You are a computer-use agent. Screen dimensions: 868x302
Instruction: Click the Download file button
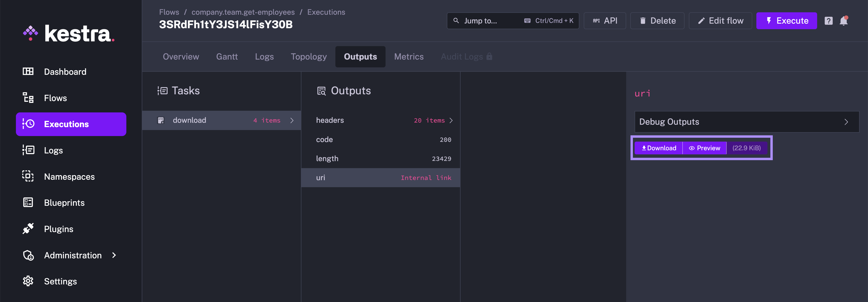pyautogui.click(x=658, y=148)
